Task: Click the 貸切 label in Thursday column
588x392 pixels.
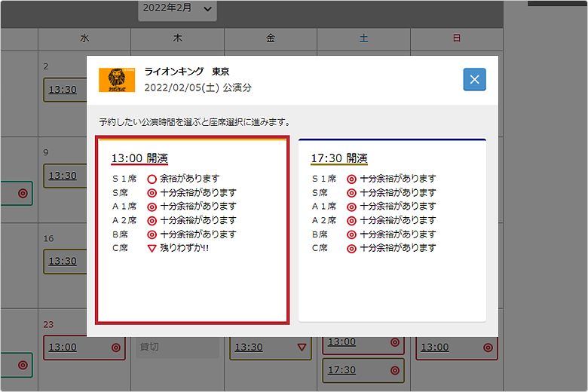Action: click(x=149, y=347)
